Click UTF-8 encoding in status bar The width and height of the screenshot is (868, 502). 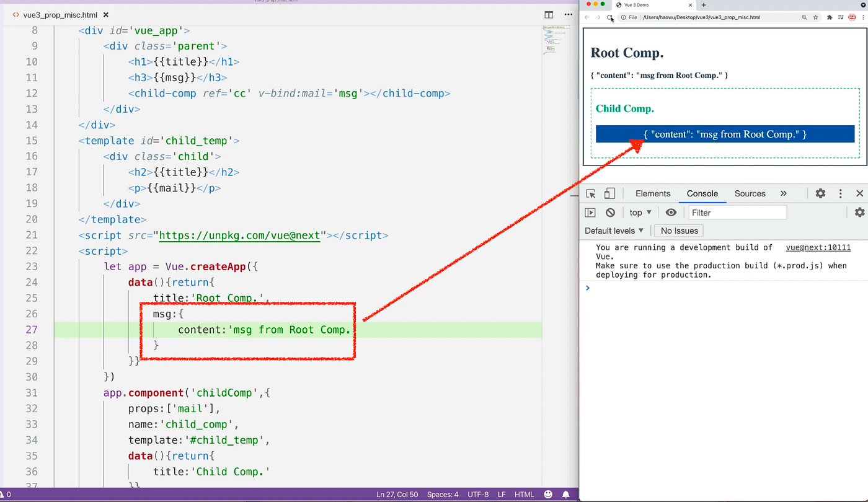point(479,495)
